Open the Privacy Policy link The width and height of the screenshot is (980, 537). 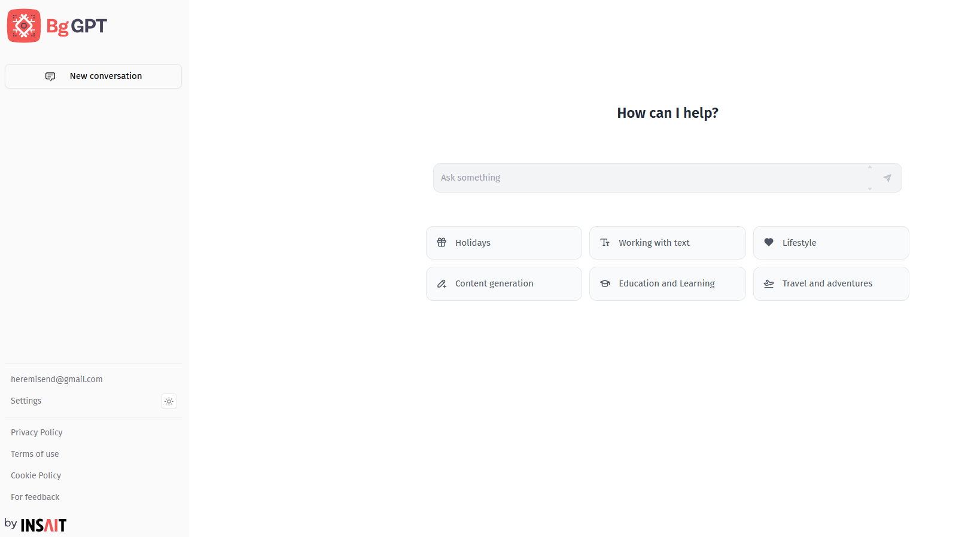click(x=36, y=432)
